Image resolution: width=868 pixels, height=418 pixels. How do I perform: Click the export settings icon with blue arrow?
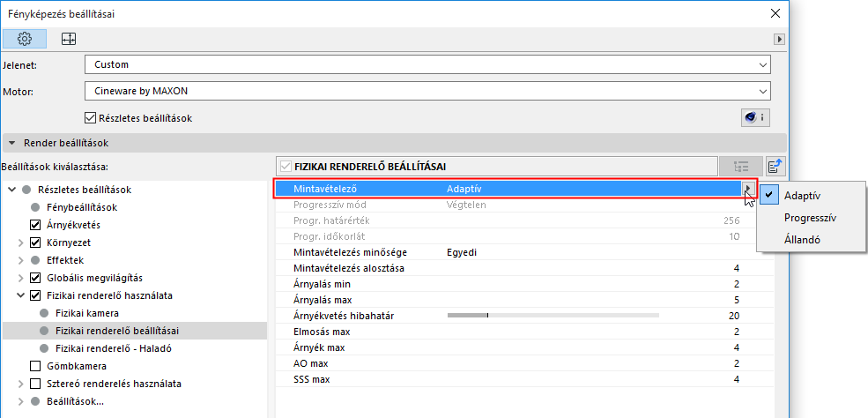click(x=776, y=166)
